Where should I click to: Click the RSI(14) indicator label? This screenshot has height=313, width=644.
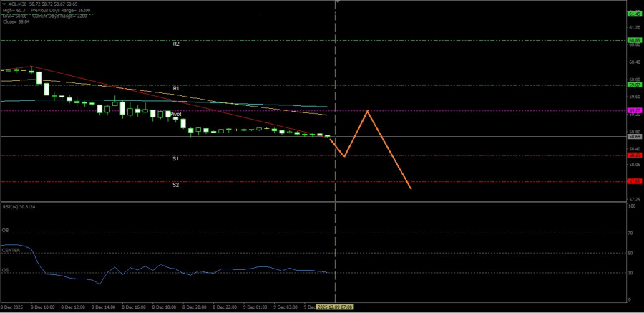[19, 206]
